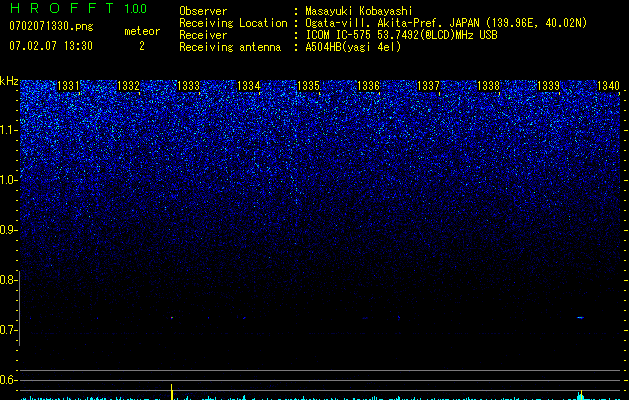This screenshot has height=400, width=629.
Task: Click the 'Receiver' field label
Action: click(203, 35)
